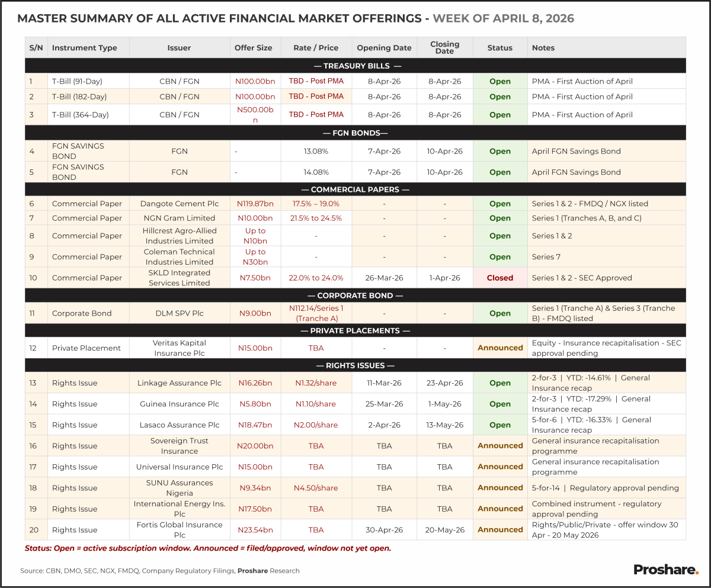This screenshot has height=588, width=711.
Task: Click 'Open' status in Dangote Cement row
Action: [x=500, y=204]
